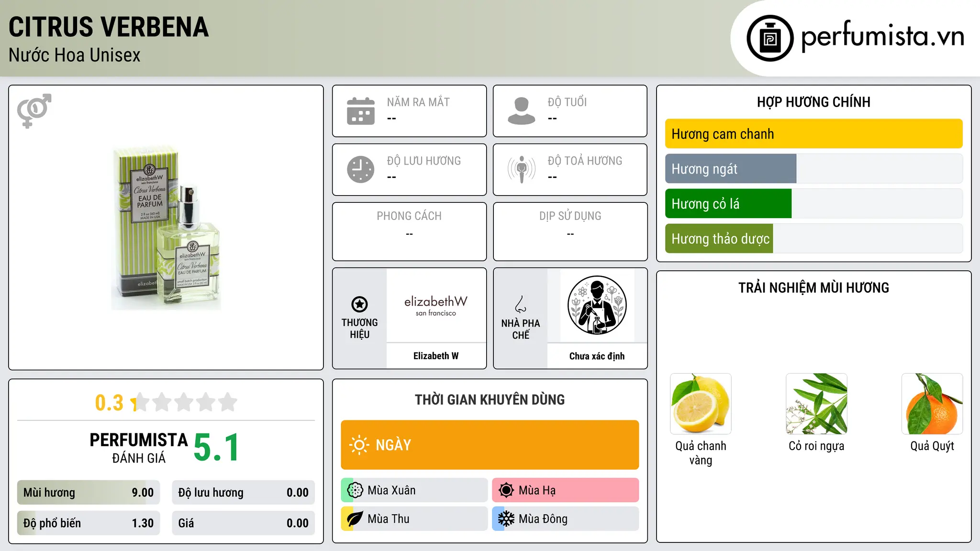980x551 pixels.
Task: Click the nose icon above Nhà pha chế
Action: [521, 304]
